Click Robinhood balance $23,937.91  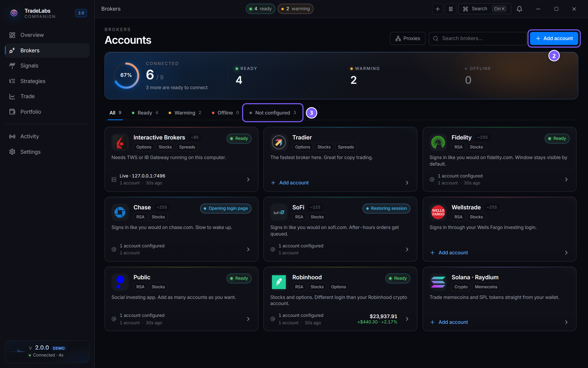coord(383,316)
